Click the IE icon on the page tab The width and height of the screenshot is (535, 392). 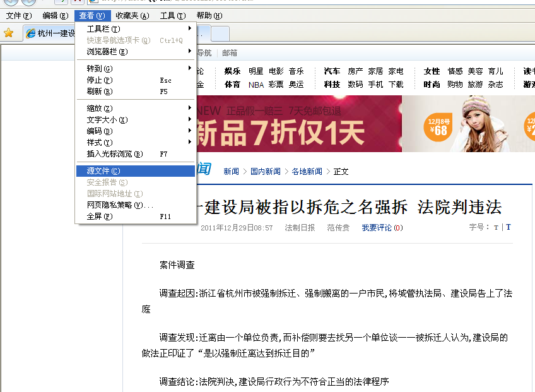[x=31, y=33]
